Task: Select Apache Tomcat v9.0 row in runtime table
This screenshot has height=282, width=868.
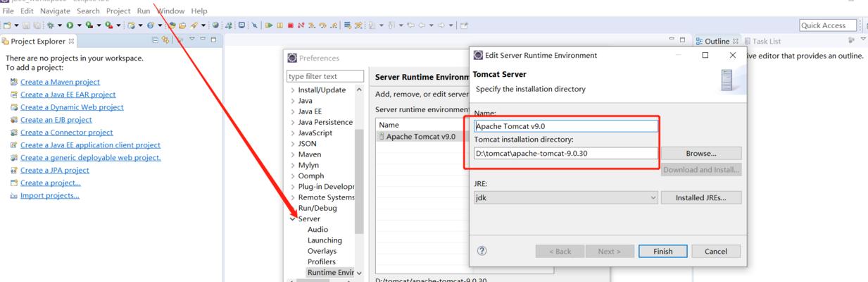Action: [422, 136]
